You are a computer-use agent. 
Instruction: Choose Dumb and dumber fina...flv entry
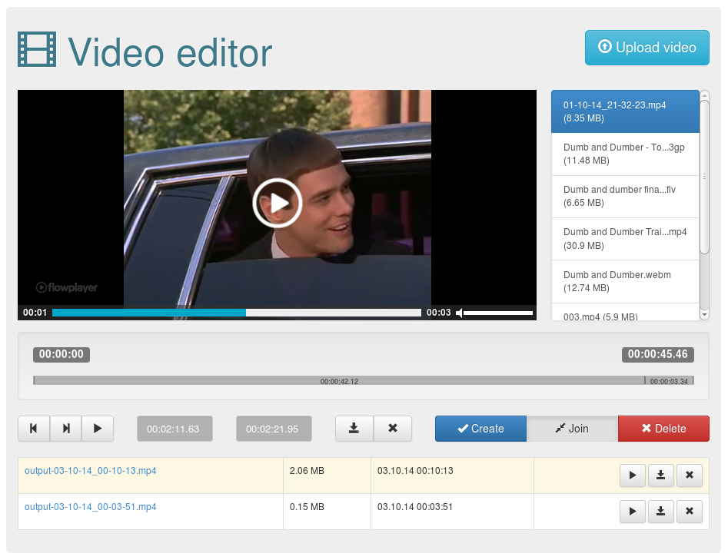pyautogui.click(x=625, y=196)
